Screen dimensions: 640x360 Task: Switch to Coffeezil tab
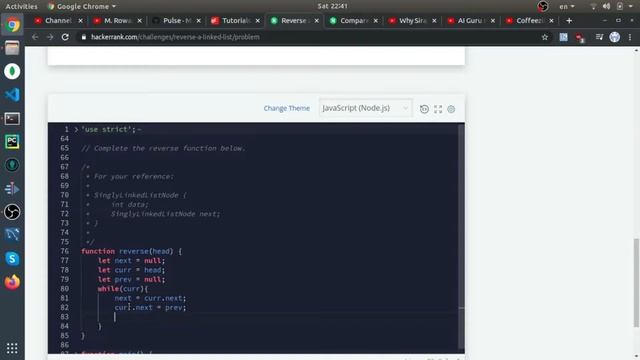(x=529, y=20)
